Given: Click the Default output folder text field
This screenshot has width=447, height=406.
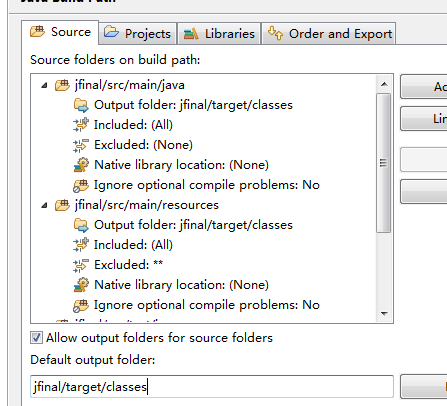Looking at the screenshot, I should point(212,386).
